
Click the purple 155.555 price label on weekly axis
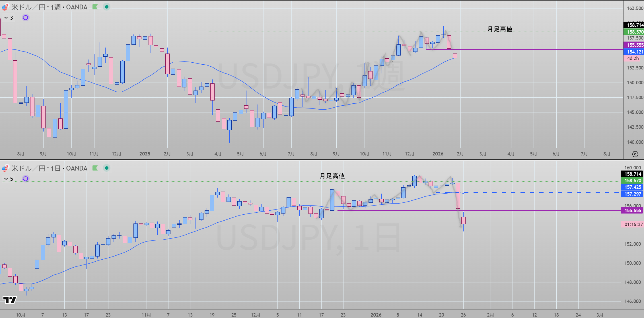point(633,45)
